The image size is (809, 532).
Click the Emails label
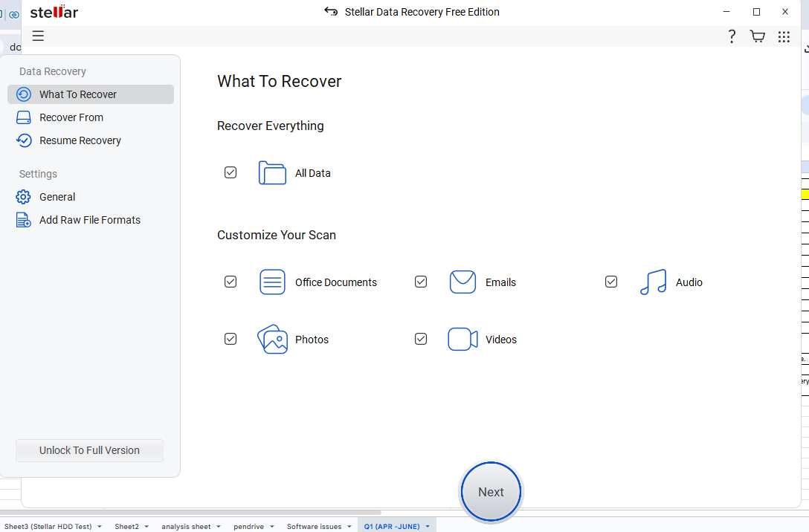[500, 282]
